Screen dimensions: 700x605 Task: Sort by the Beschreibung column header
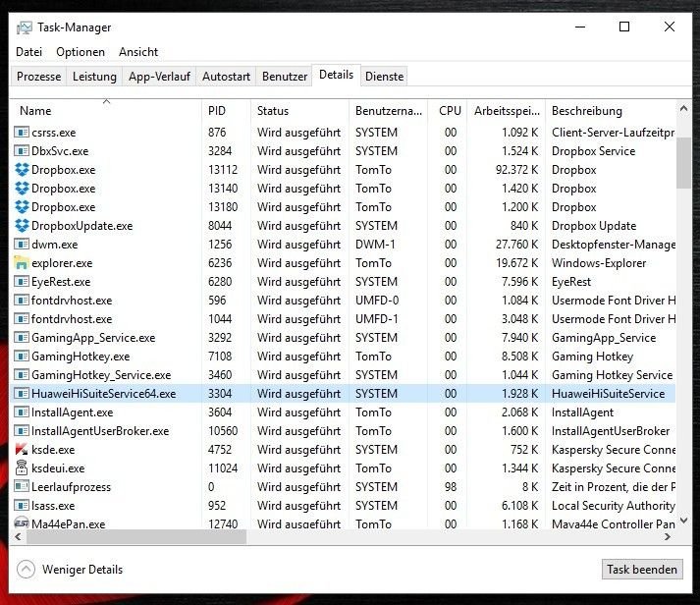pyautogui.click(x=611, y=111)
